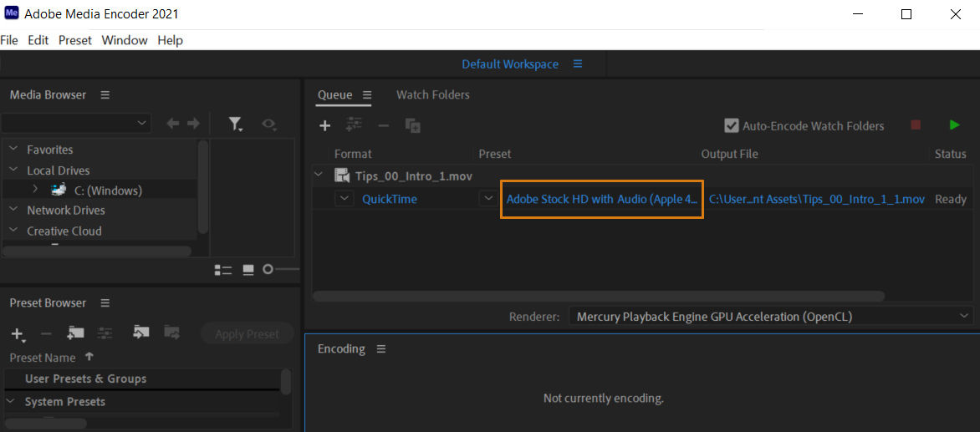Open the QuickTime format dropdown arrow
The image size is (980, 432).
[x=345, y=199]
